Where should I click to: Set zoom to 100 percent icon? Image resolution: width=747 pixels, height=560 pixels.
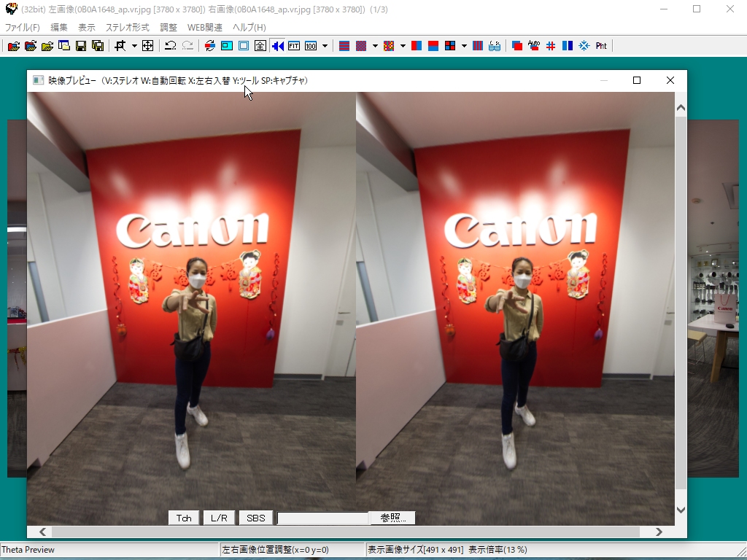pyautogui.click(x=311, y=46)
